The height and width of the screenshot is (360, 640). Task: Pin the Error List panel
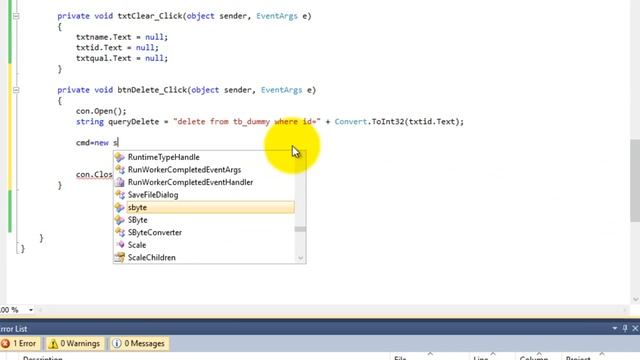pos(625,328)
